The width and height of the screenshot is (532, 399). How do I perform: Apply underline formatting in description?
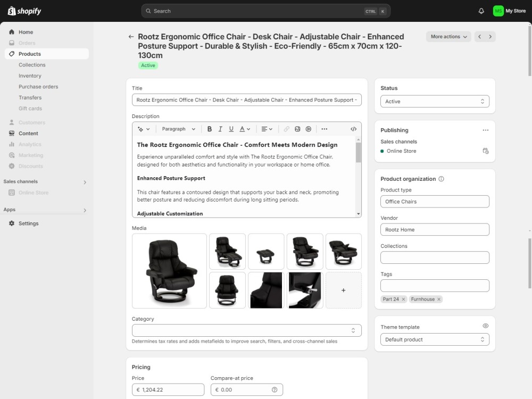point(231,129)
